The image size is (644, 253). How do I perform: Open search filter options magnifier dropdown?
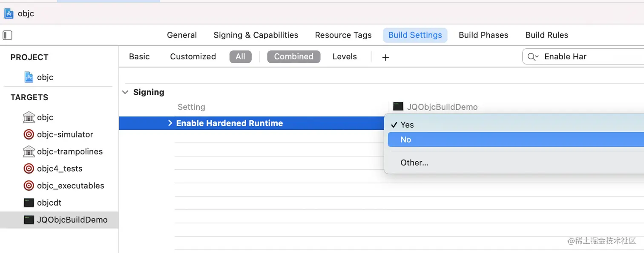click(x=533, y=57)
